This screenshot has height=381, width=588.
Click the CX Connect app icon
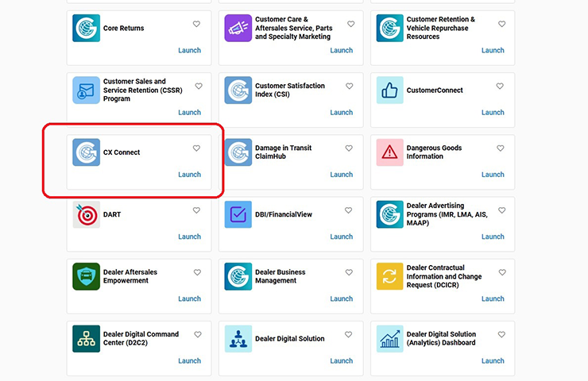[86, 152]
